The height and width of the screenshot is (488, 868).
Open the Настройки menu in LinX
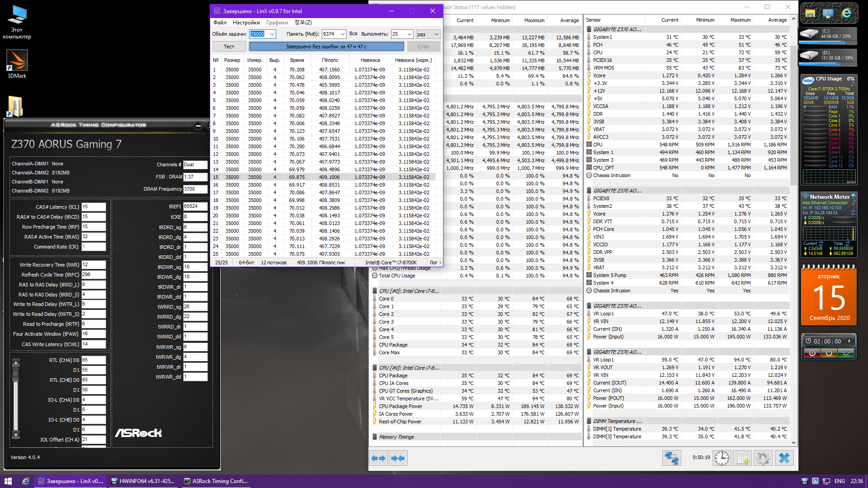[246, 23]
